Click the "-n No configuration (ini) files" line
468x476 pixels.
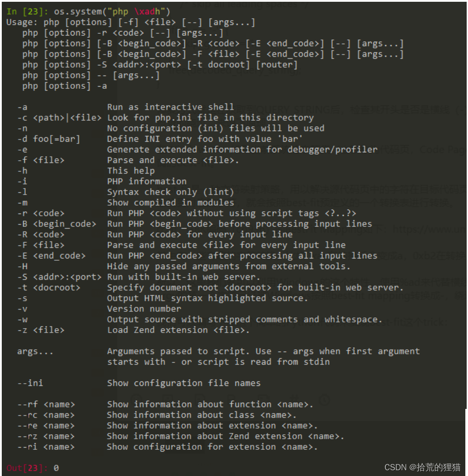[x=171, y=128]
